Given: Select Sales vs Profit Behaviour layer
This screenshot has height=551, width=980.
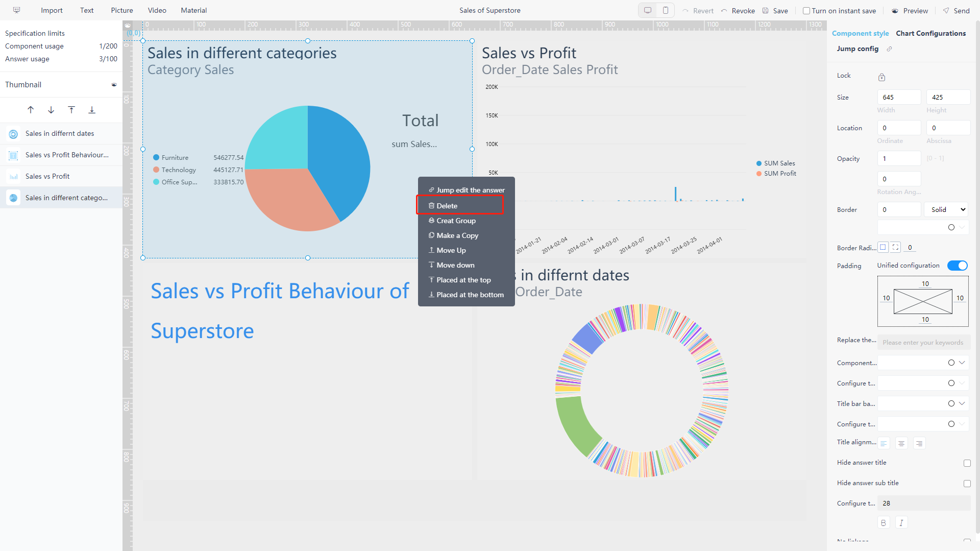Looking at the screenshot, I should pos(61,155).
